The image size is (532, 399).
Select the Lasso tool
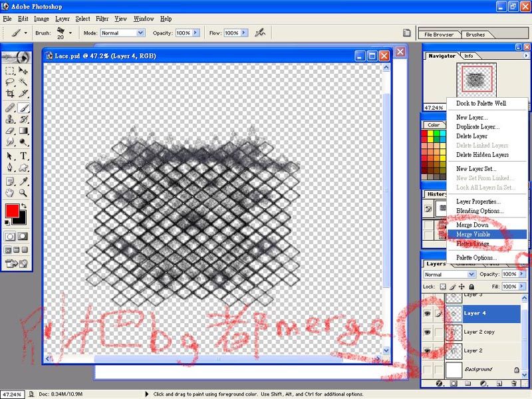click(10, 82)
